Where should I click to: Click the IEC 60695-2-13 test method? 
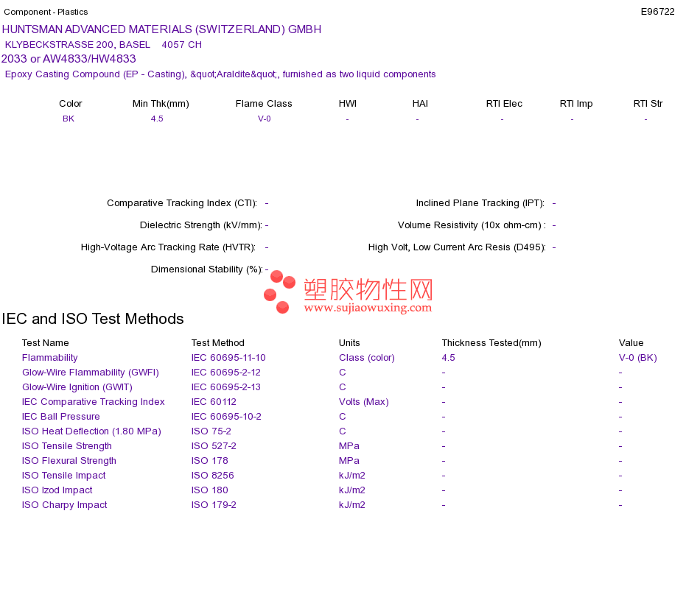226,387
